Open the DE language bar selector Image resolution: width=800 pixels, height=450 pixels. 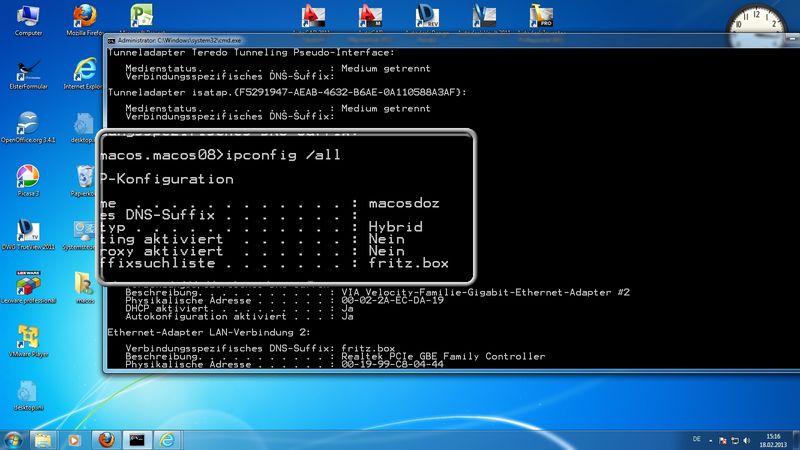(696, 439)
